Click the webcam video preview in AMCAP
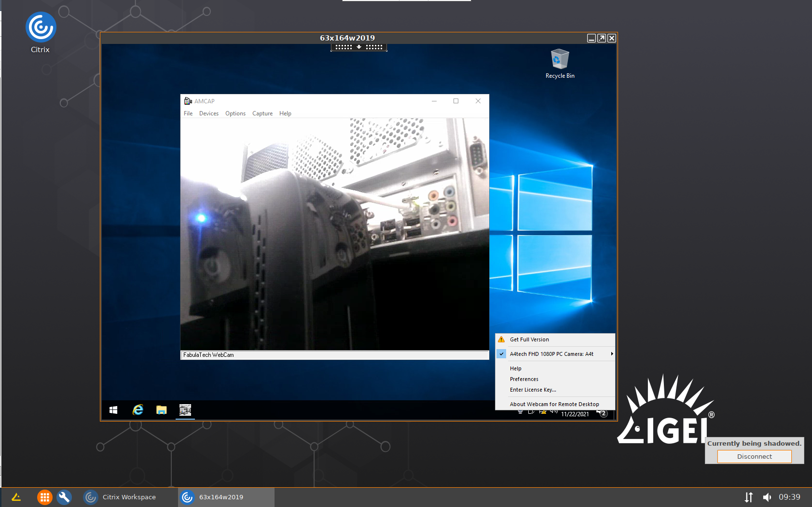Screen dimensions: 812x507 pyautogui.click(x=335, y=234)
